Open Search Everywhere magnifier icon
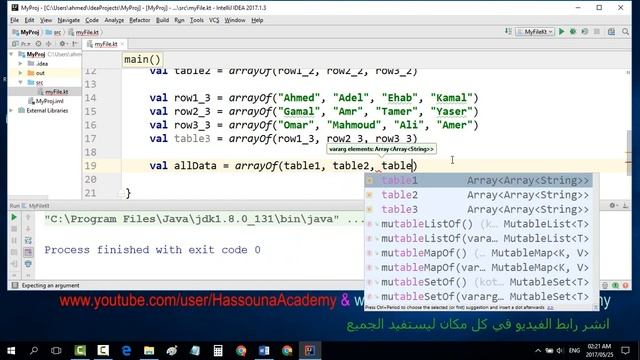Screen dimensions: 640x360 click(x=625, y=32)
